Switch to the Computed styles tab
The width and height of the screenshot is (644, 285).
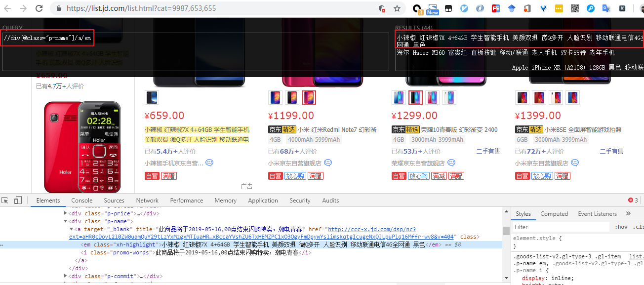554,214
